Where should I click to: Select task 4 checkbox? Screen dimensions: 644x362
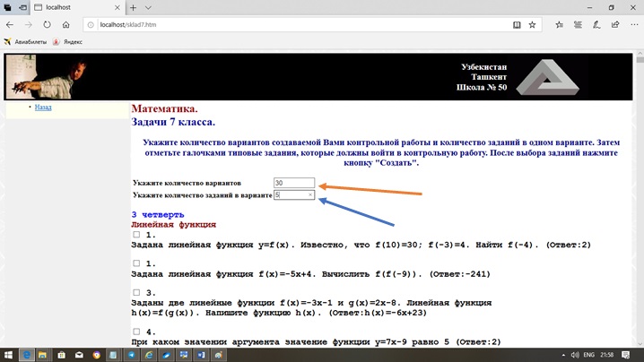pyautogui.click(x=137, y=332)
